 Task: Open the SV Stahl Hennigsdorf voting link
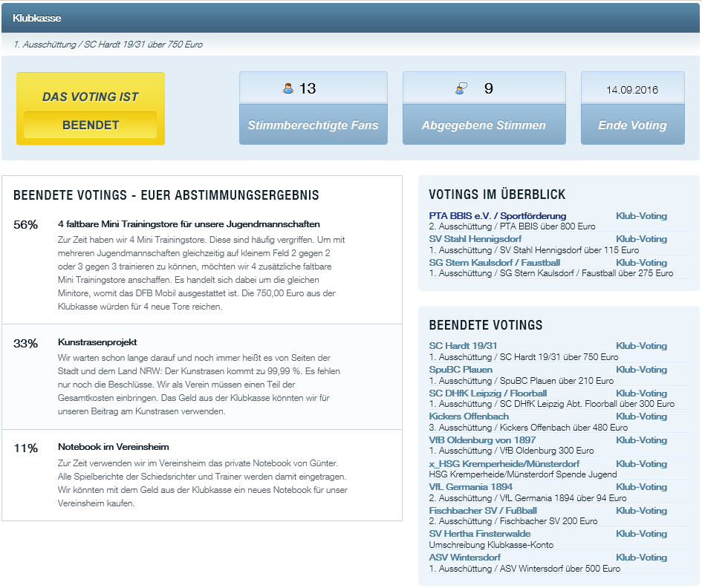(475, 239)
